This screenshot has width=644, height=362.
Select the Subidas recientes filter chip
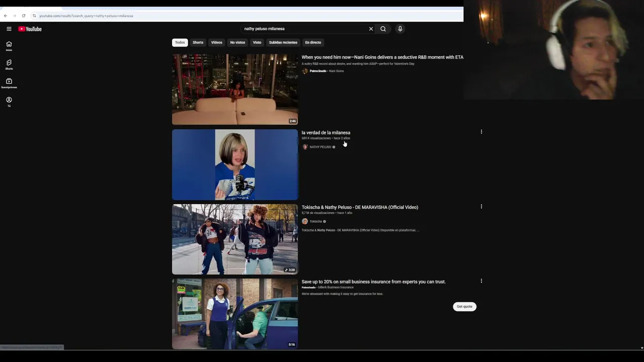[283, 42]
